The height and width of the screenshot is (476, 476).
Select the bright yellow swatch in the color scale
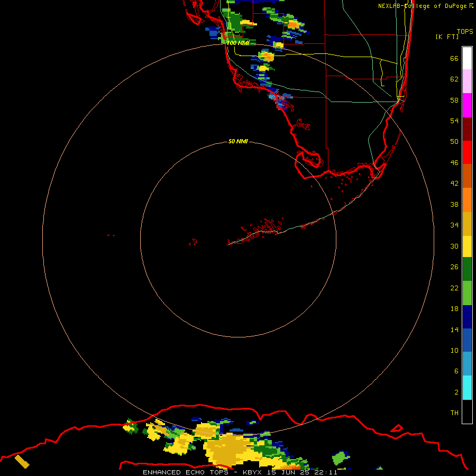467,246
